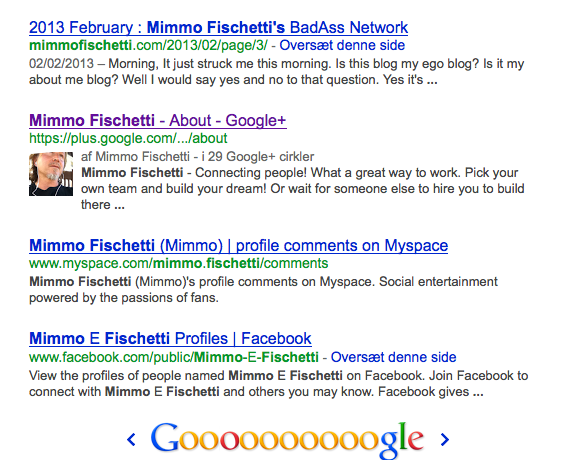Click the red 'e' at end of Google logo
Screen dimensions: 563x460
point(416,441)
